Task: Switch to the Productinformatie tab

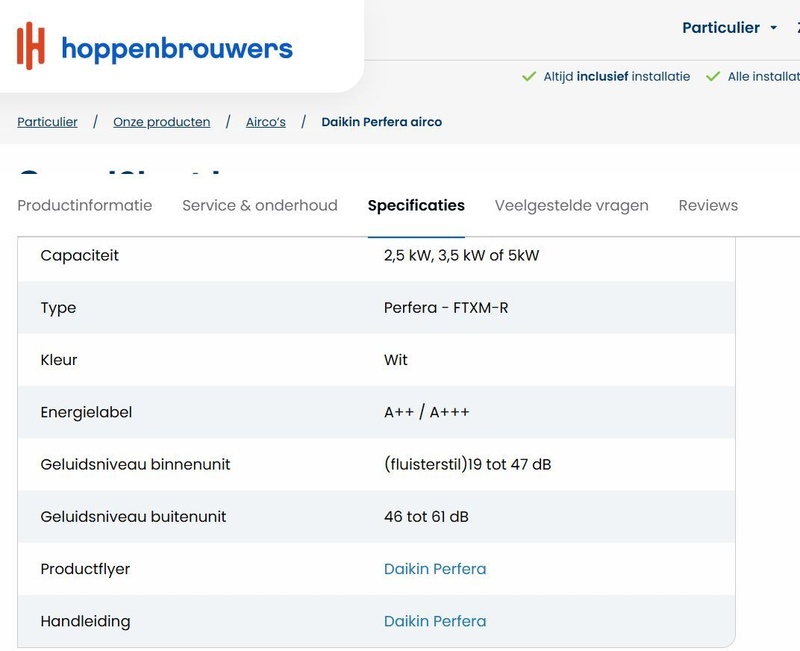Action: coord(85,205)
